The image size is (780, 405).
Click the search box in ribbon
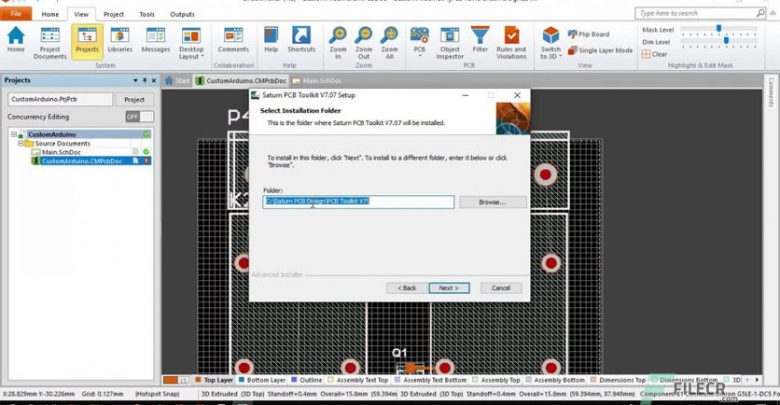tap(695, 13)
